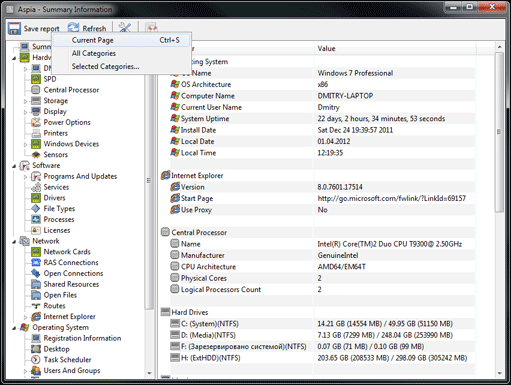Image resolution: width=511 pixels, height=385 pixels.
Task: Click the Processes icon in tree
Action: tap(36, 219)
